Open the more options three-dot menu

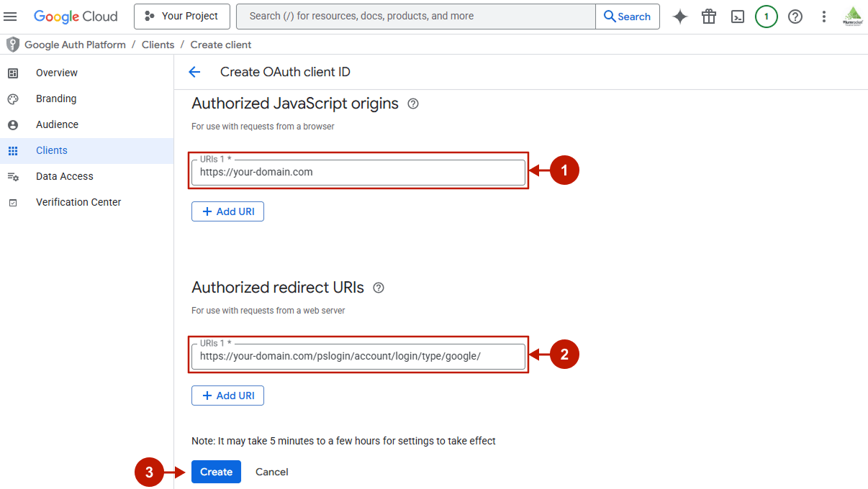click(823, 16)
